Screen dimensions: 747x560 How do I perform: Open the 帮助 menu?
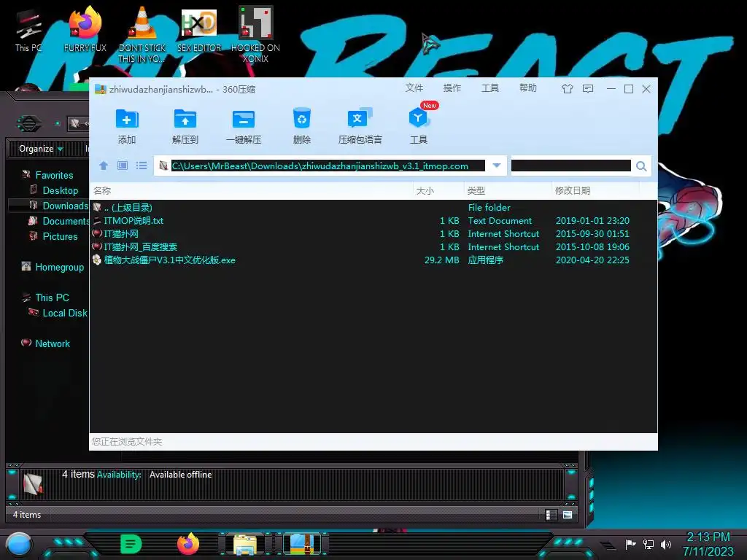(x=528, y=88)
